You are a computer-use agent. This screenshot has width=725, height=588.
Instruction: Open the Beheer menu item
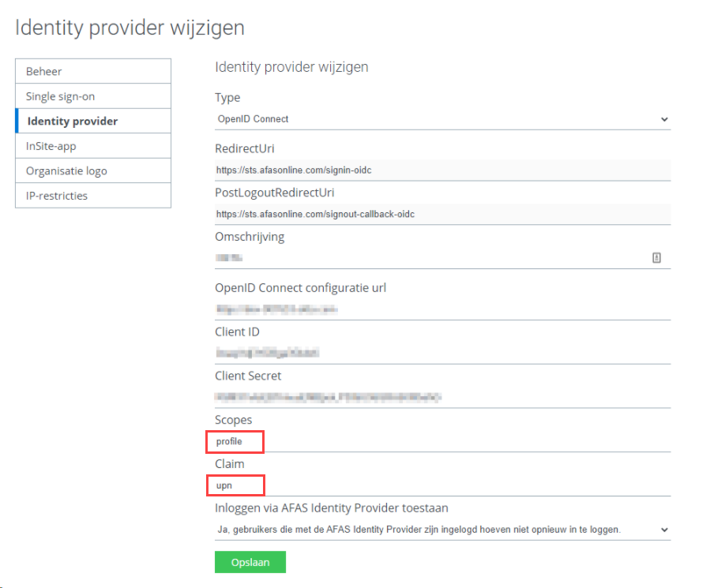click(x=93, y=71)
